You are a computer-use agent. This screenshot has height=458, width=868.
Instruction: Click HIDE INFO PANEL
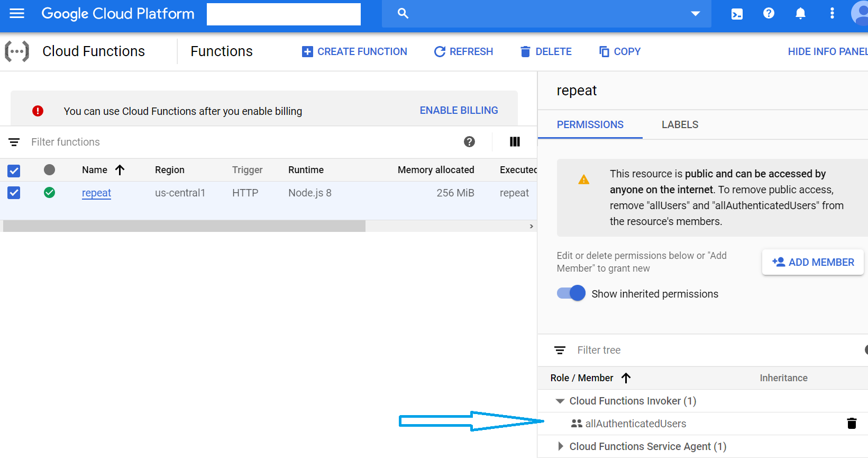828,51
